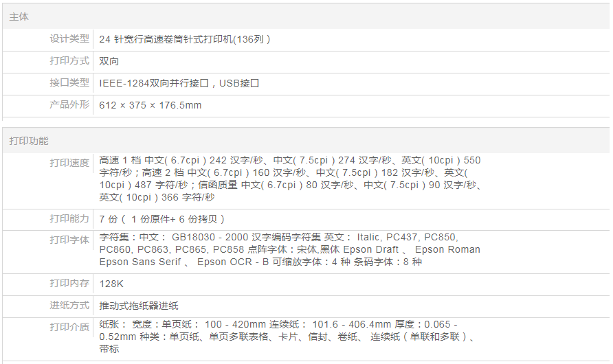Select the 双向 value text
The image size is (613, 364).
[x=109, y=61]
